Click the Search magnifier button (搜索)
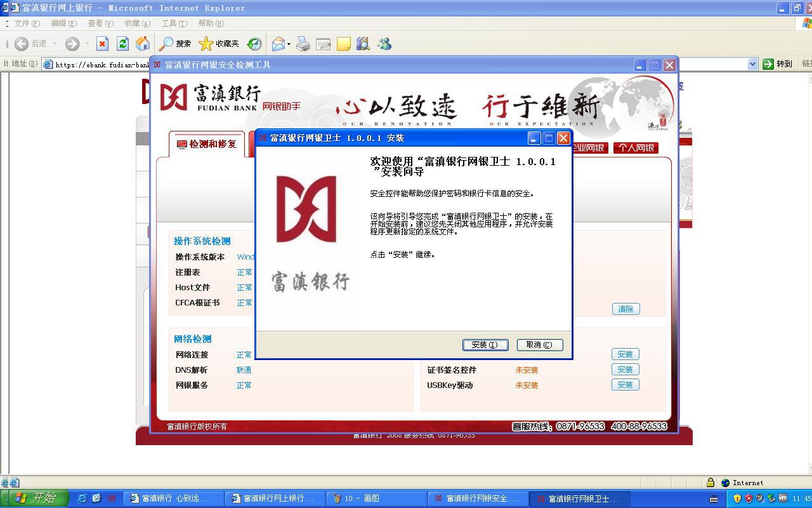812x508 pixels. (x=175, y=43)
